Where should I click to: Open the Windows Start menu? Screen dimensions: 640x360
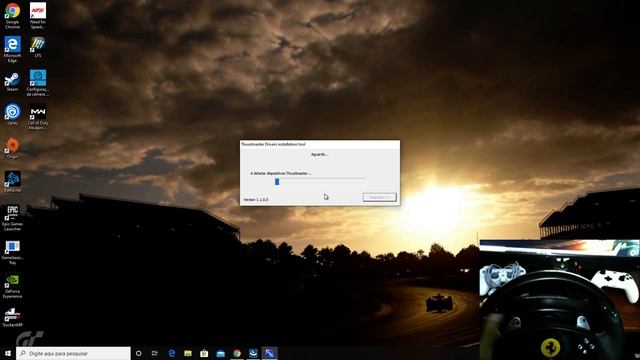point(8,353)
